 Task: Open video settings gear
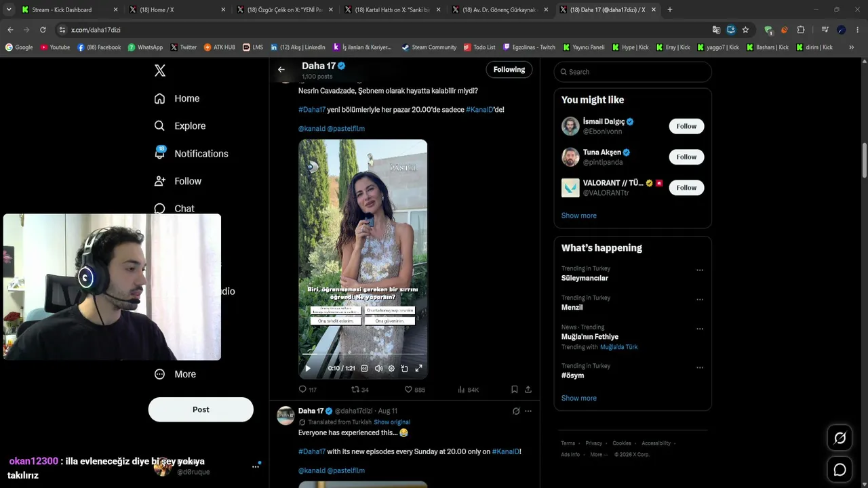tap(391, 369)
